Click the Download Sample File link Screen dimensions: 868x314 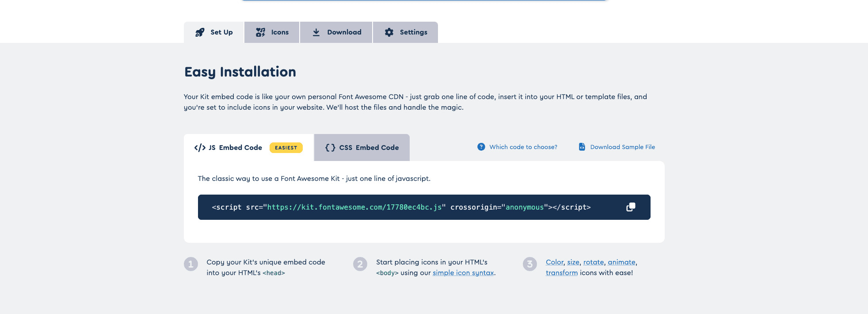coord(622,147)
